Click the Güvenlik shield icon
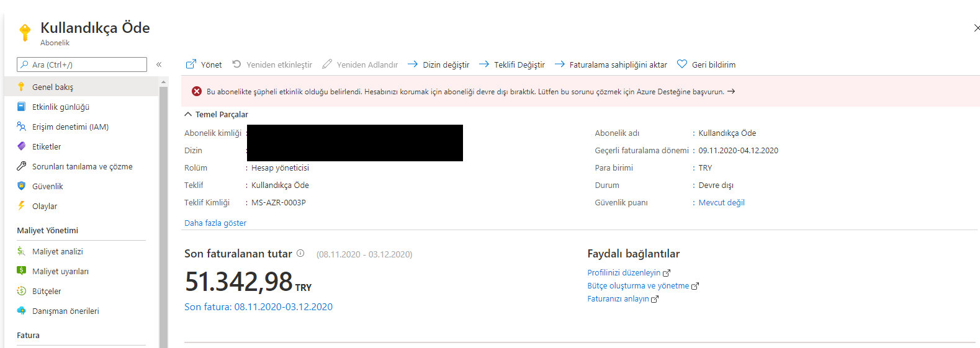This screenshot has width=980, height=348. (x=21, y=186)
